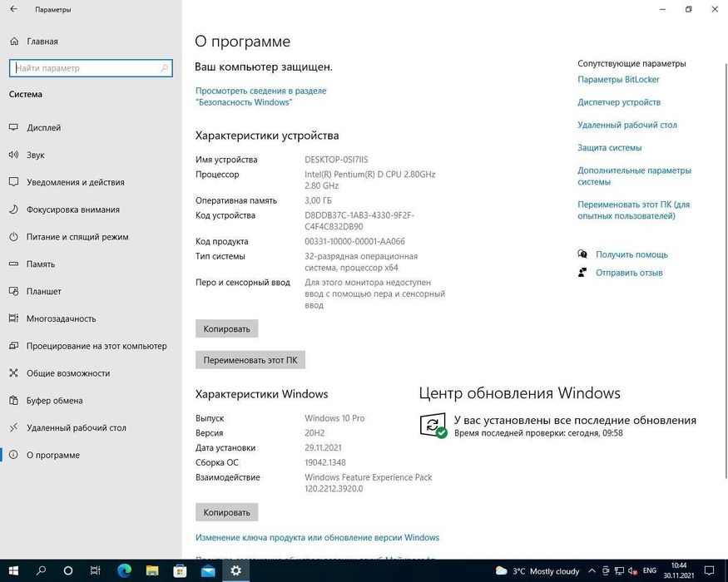Screen dimensions: 728x582
Task: Open Просмотреть сведения в разделе Безопасность Windows link
Action: (x=261, y=96)
